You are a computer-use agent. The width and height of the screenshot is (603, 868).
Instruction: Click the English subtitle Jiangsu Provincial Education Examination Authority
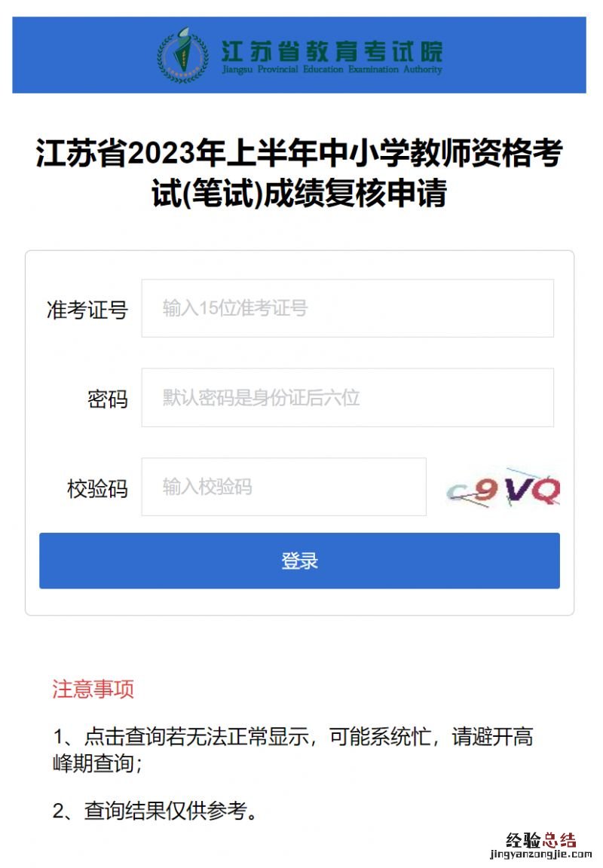[x=332, y=70]
